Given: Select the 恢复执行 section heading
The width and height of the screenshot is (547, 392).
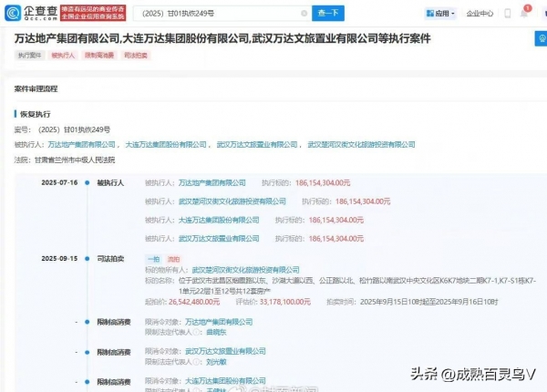Looking at the screenshot, I should pos(35,114).
